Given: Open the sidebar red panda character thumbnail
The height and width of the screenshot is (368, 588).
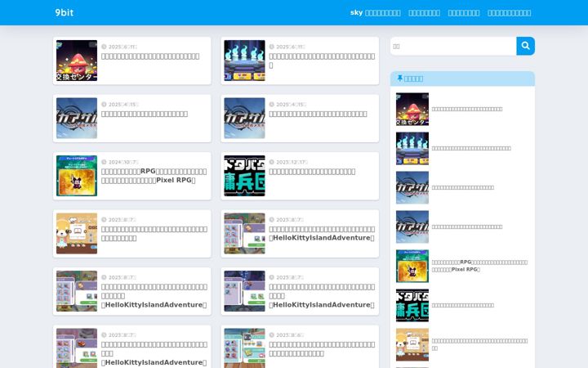Looking at the screenshot, I should [412, 345].
